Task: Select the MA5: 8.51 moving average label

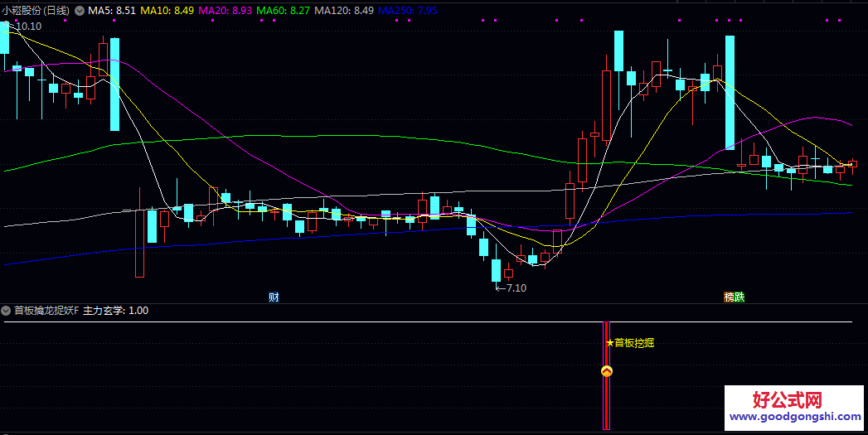Action: (x=112, y=11)
